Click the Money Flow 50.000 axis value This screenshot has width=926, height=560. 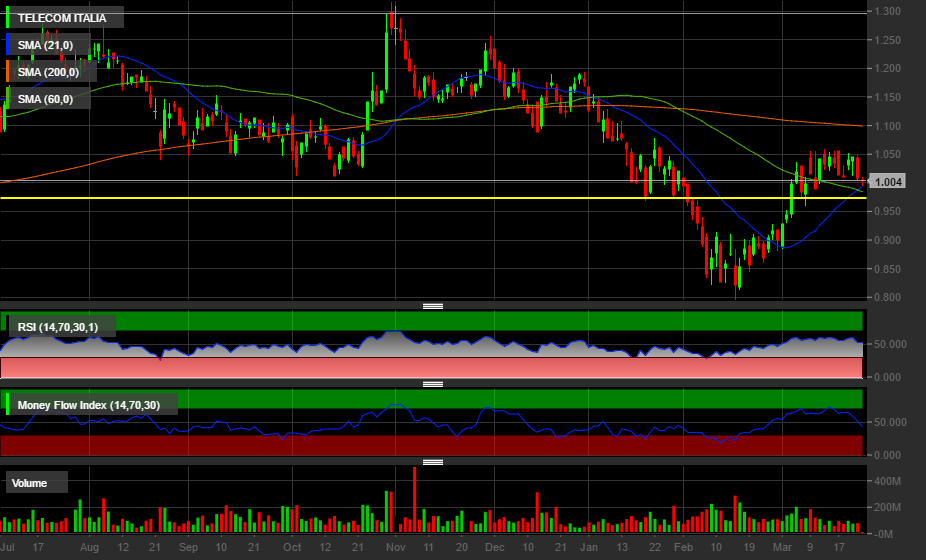(890, 422)
